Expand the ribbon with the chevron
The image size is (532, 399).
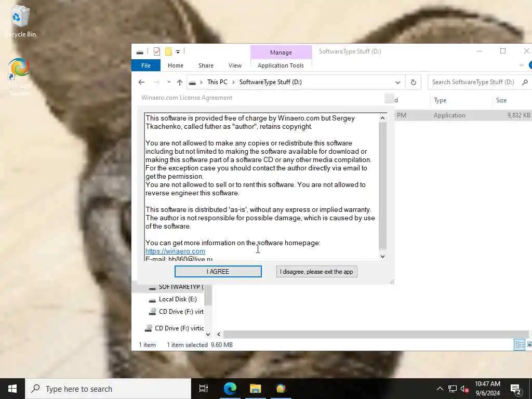coord(522,65)
